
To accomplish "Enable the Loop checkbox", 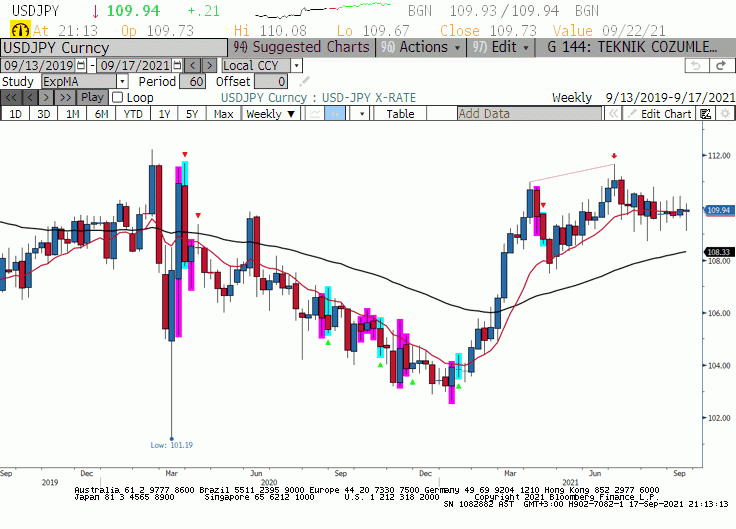I will tap(117, 98).
